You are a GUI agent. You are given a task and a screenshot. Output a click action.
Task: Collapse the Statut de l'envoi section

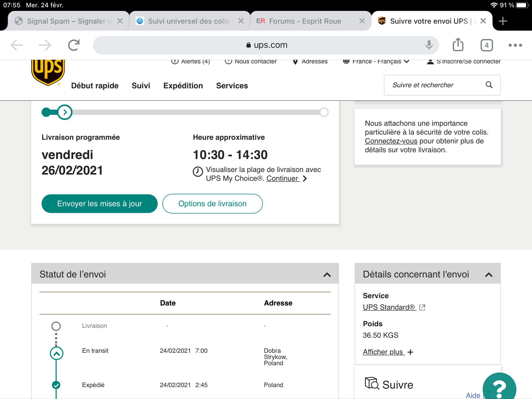coord(327,275)
